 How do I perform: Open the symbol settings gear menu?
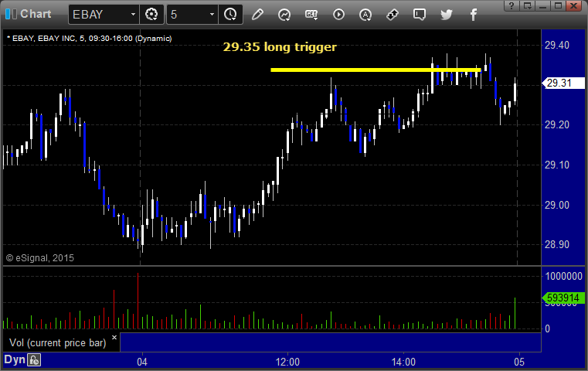[151, 14]
